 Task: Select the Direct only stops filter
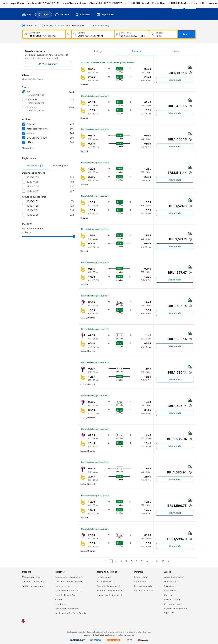[24, 100]
